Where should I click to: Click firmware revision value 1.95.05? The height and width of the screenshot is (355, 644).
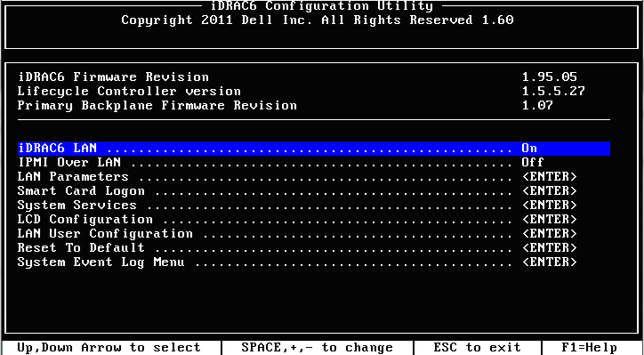[x=550, y=77]
